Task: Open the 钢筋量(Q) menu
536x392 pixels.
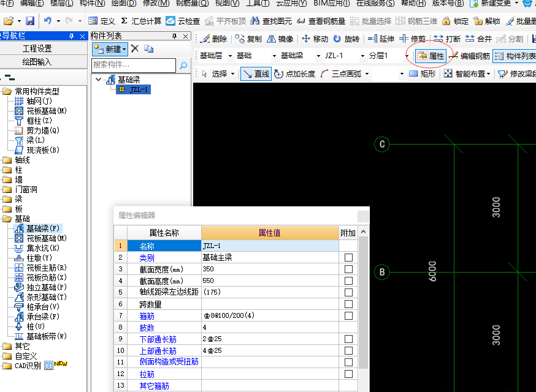Action: click(192, 4)
